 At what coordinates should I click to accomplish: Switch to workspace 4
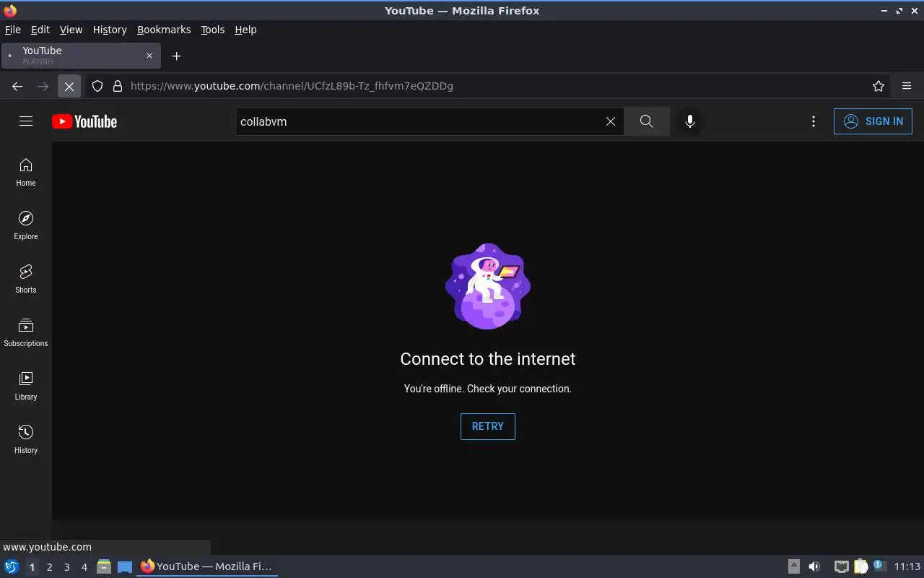click(84, 567)
